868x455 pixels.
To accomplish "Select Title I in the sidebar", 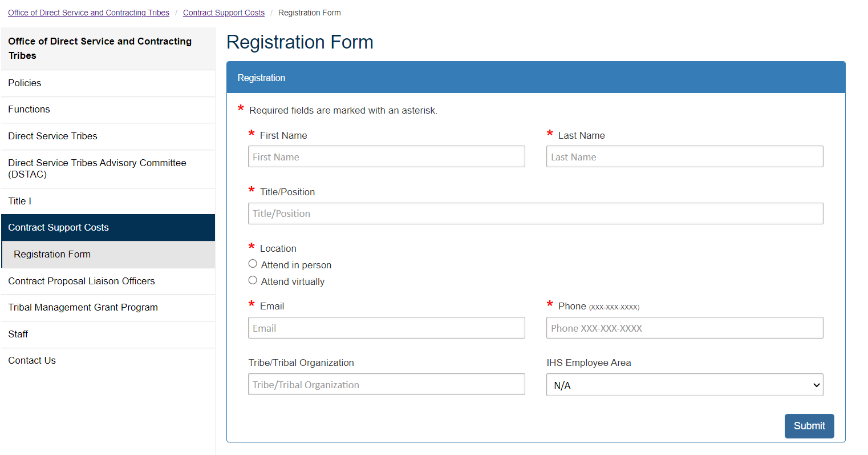I will tap(20, 201).
